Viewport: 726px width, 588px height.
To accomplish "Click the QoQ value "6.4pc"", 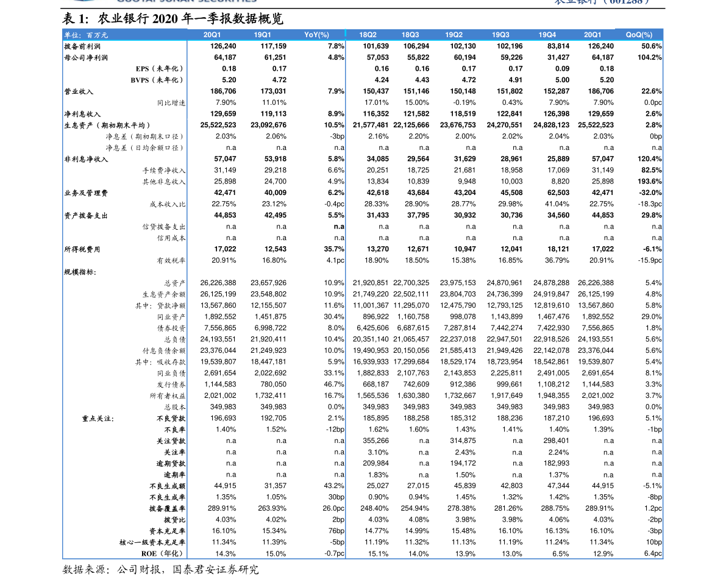I will coord(653,554).
